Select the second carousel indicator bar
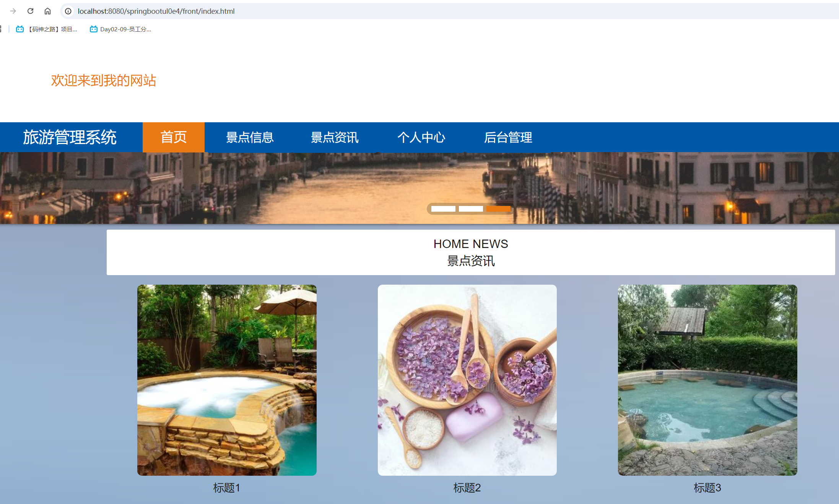The width and height of the screenshot is (839, 504). pos(470,209)
